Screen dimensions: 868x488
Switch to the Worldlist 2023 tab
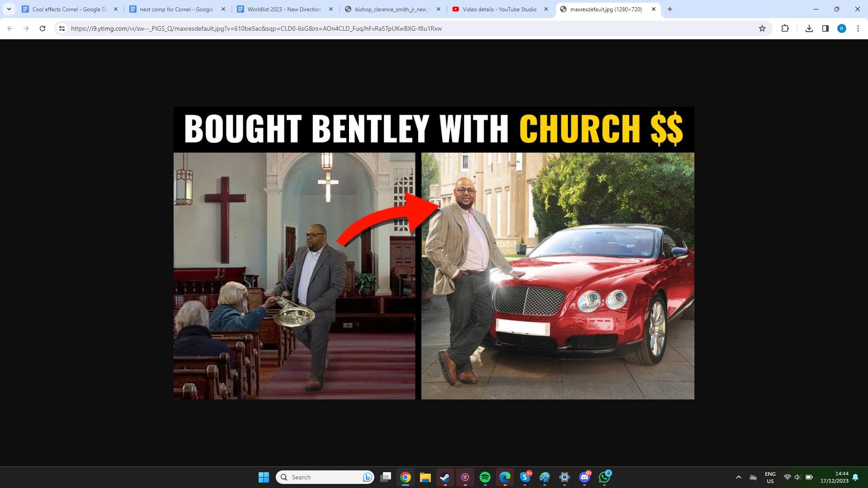click(x=285, y=9)
